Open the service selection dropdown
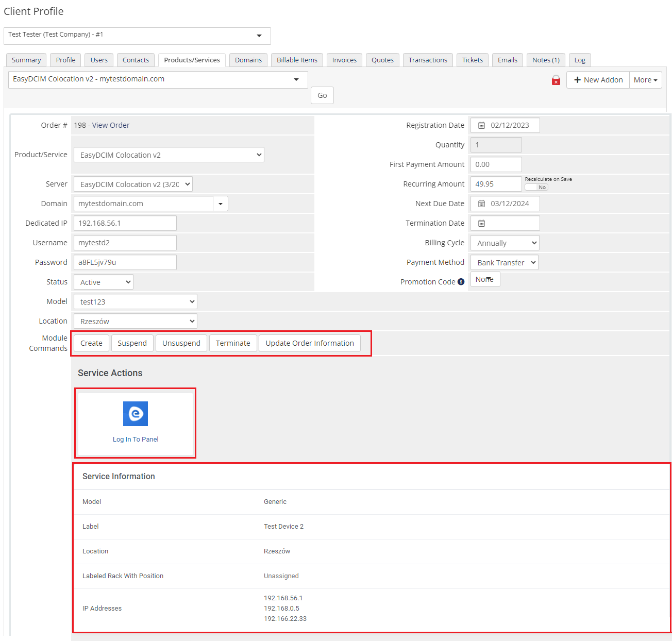Viewport: 672px width, 641px height. click(x=158, y=80)
